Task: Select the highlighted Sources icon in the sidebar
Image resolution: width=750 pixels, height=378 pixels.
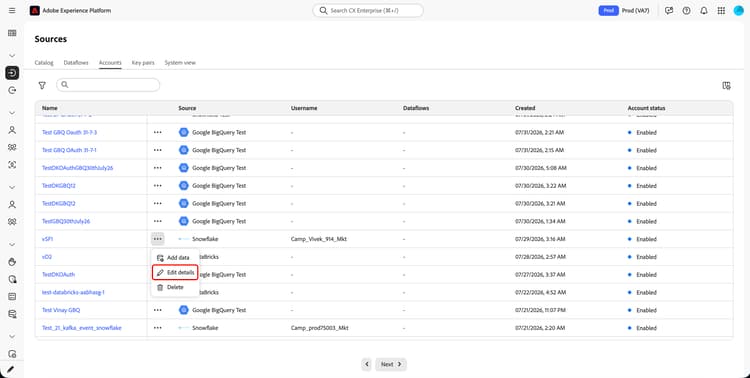Action: [x=12, y=73]
